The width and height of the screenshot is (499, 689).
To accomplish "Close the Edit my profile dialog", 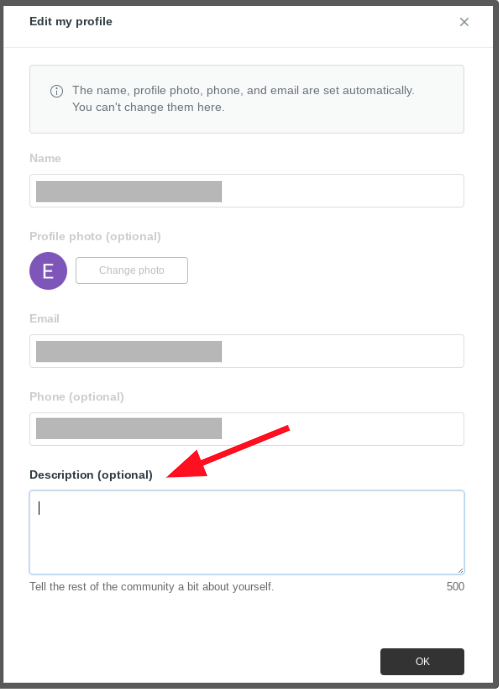I will point(464,22).
